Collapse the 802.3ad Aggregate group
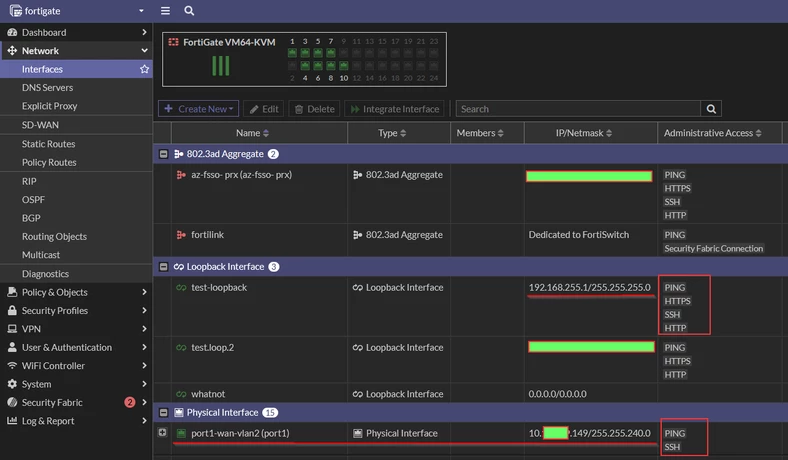This screenshot has height=460, width=788. click(163, 154)
